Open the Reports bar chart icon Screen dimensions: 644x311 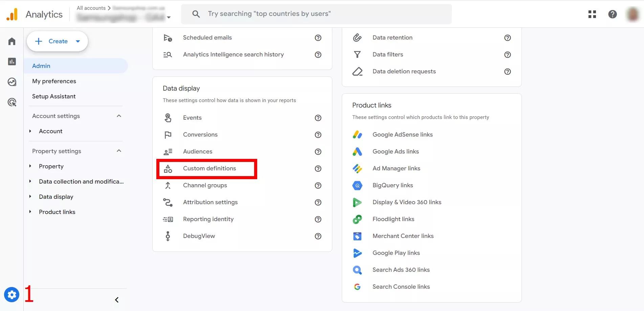click(12, 62)
